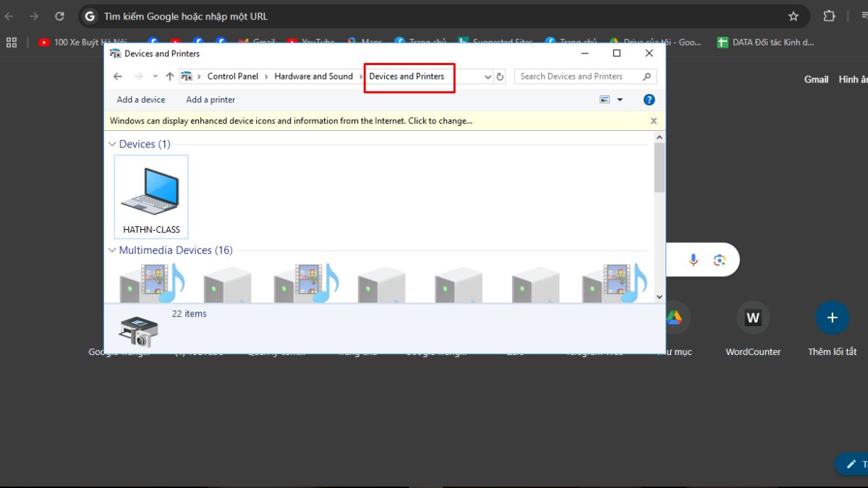
Task: Click the vertical scrollbar thumb in device list
Action: 660,168
